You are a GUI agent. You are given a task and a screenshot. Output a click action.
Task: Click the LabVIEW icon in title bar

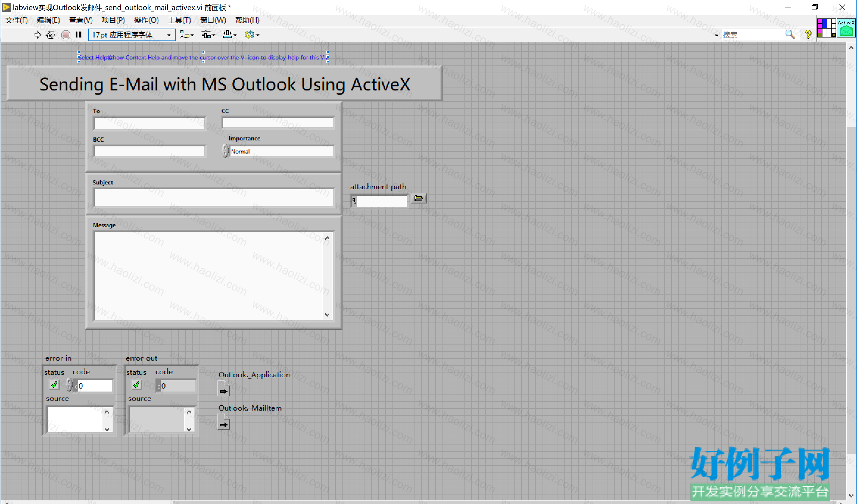(6, 7)
